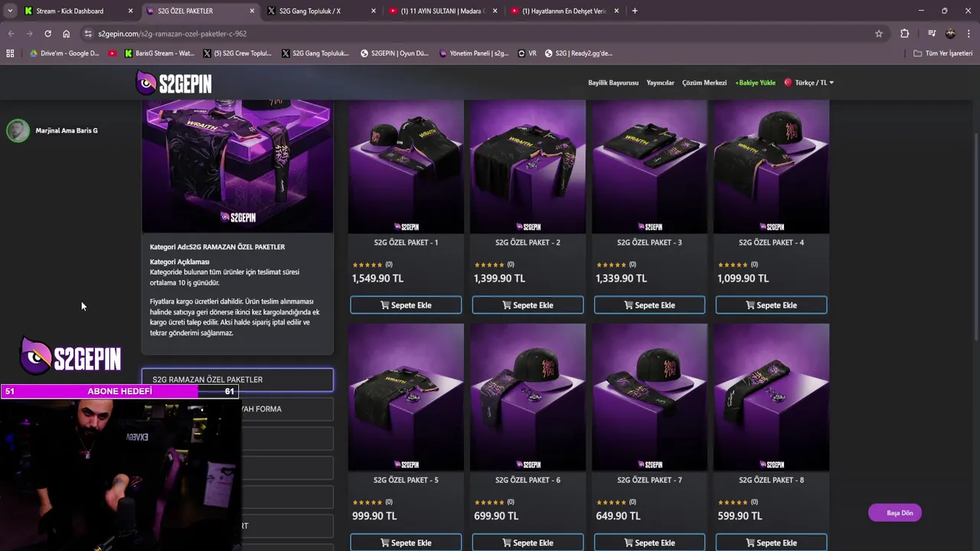Image resolution: width=980 pixels, height=551 pixels.
Task: Add S2G ÖZEL PAKET - 5 to cart
Action: 406,543
